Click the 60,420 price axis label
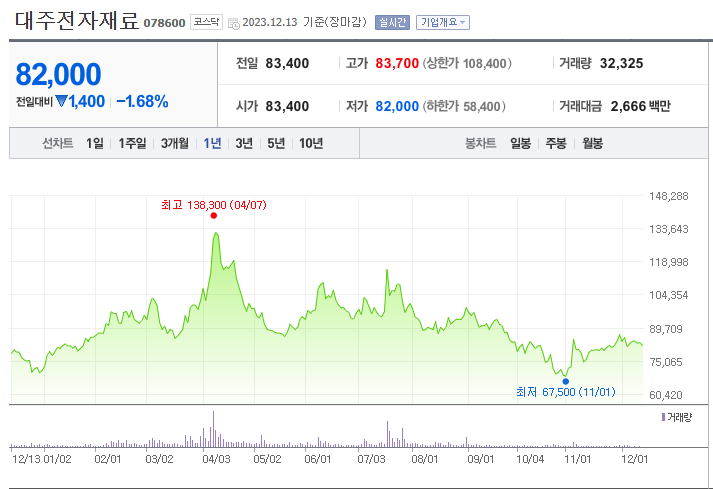 click(666, 395)
